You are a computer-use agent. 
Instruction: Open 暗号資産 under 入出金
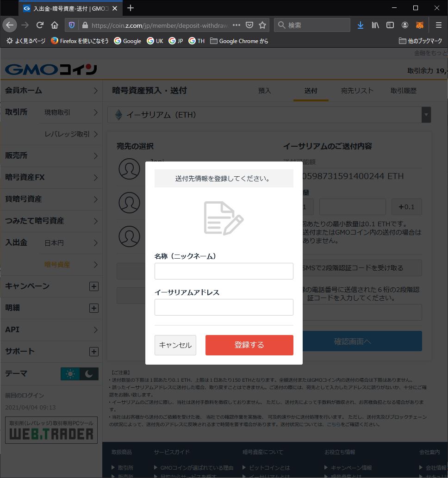[x=71, y=265]
